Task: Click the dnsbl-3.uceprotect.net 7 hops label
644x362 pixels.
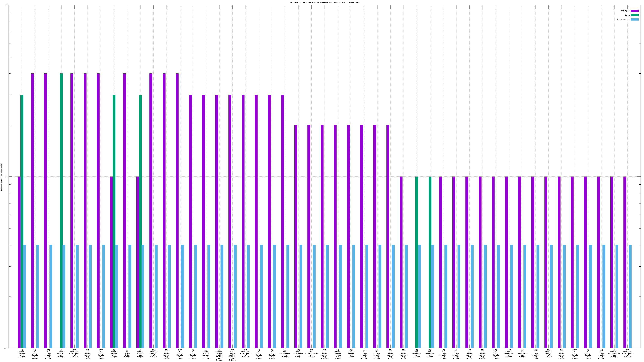Action: tap(74, 353)
